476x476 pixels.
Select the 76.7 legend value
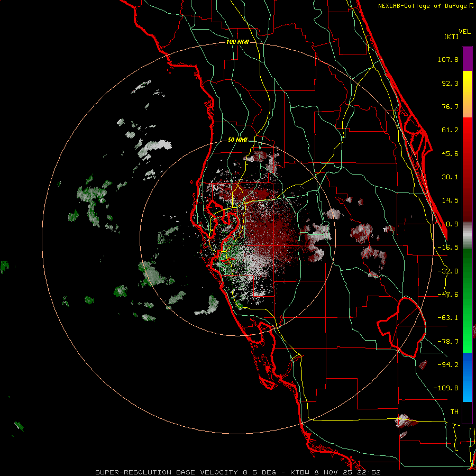(450, 106)
